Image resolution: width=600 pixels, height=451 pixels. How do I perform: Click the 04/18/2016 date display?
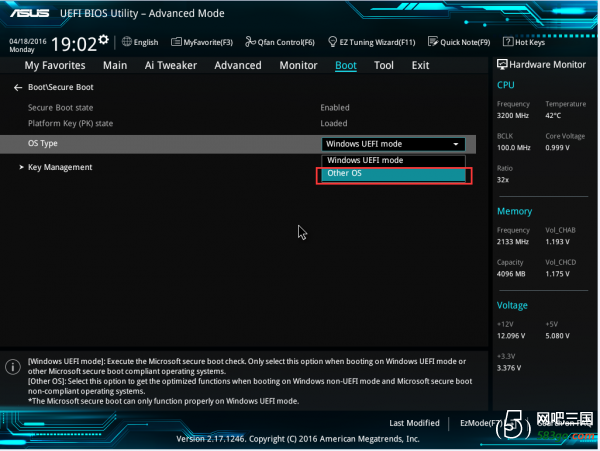[x=28, y=41]
